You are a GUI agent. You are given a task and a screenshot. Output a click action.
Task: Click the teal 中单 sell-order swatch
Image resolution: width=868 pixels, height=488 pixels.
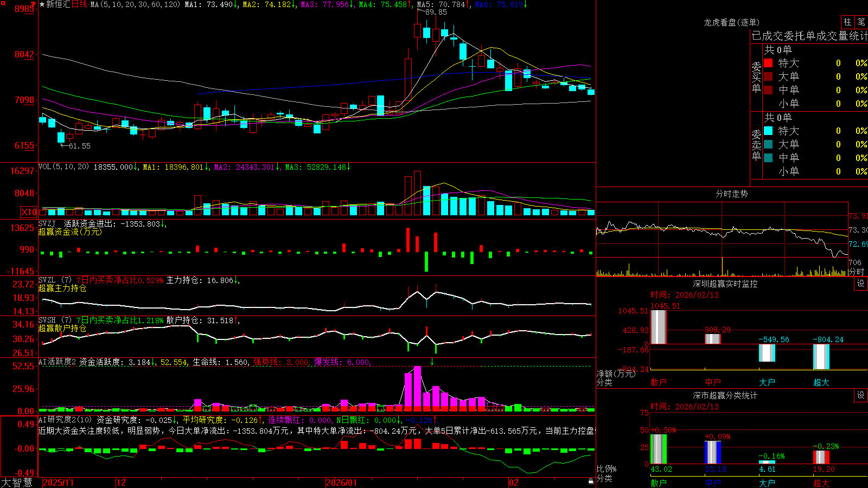pyautogui.click(x=768, y=157)
